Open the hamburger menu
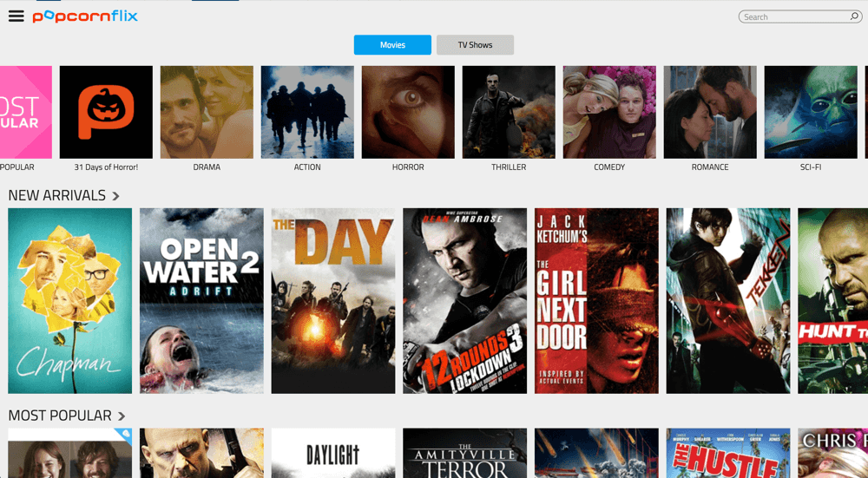This screenshot has width=868, height=478. coord(16,16)
